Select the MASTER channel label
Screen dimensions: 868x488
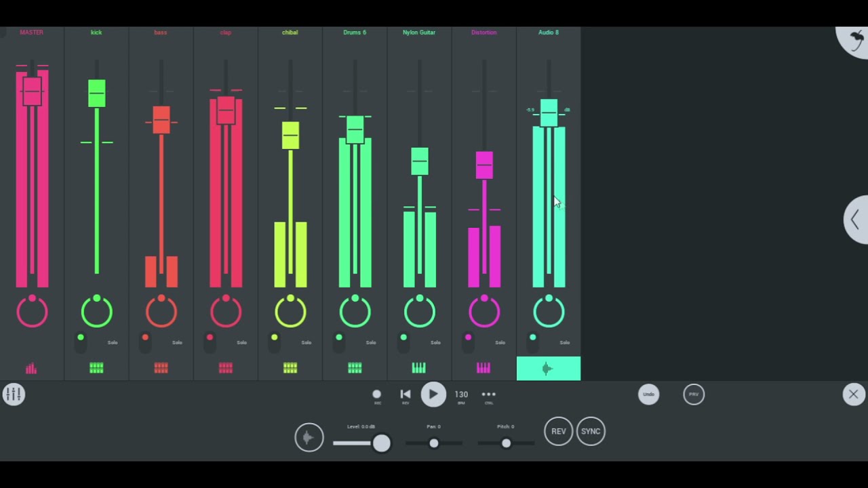coord(31,32)
